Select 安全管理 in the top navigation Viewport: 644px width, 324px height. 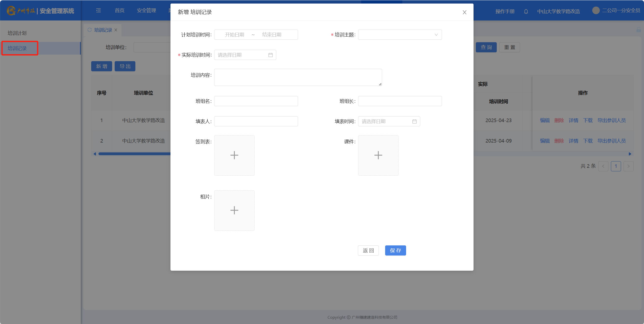tap(146, 10)
